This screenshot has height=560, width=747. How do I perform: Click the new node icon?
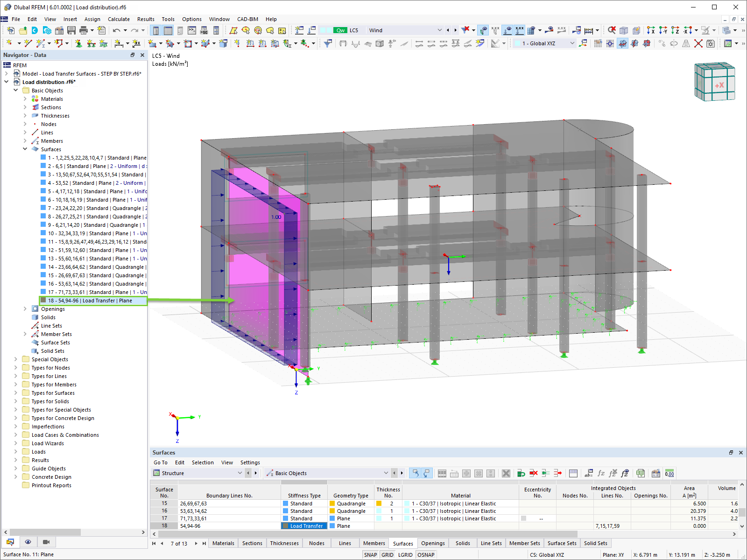[x=9, y=43]
